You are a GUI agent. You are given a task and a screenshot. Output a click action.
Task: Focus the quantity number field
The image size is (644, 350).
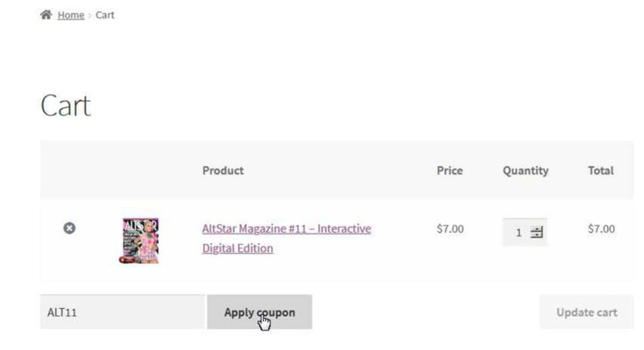pos(518,233)
